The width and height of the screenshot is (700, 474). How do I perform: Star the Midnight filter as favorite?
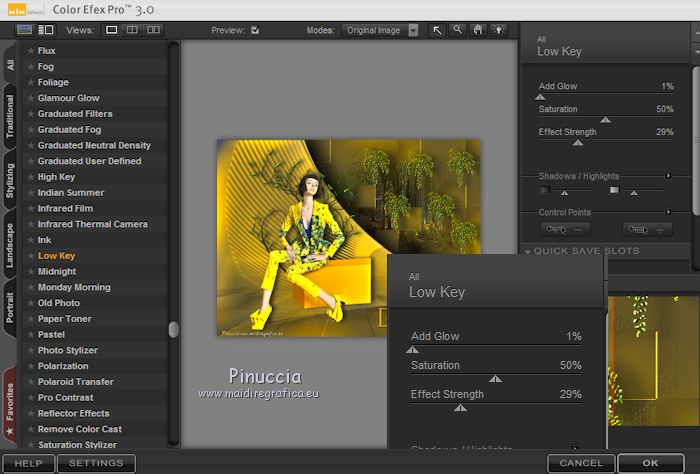click(x=31, y=271)
